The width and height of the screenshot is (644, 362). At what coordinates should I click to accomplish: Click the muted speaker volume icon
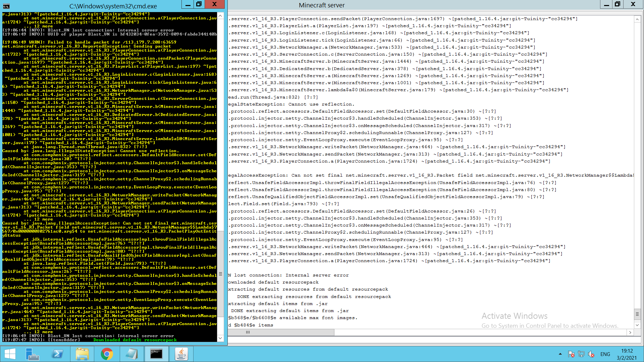(591, 354)
